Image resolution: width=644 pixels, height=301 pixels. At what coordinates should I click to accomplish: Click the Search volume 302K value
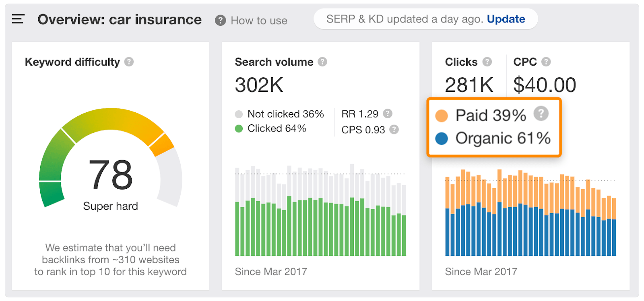tap(259, 85)
